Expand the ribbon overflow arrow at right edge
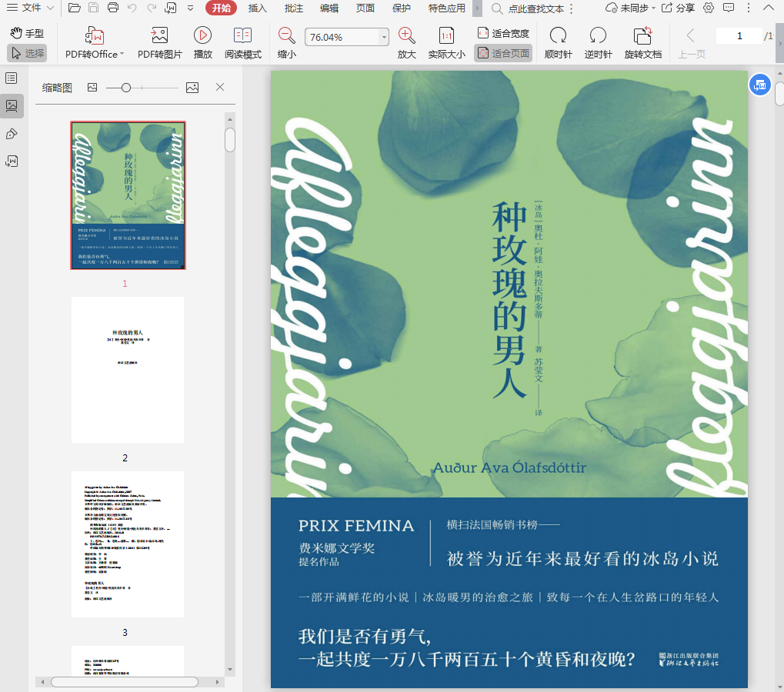The width and height of the screenshot is (784, 692). (x=779, y=44)
